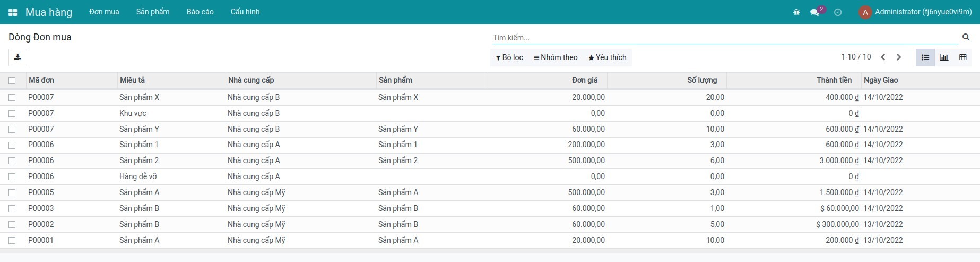This screenshot has height=262, width=980.
Task: Click the download/export icon button
Action: click(x=18, y=57)
